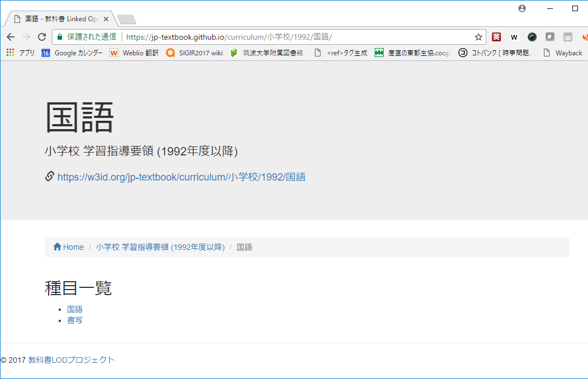Click the 教科書LODプロジェクト footer link
Viewport: 588px width, 379px height.
click(70, 359)
